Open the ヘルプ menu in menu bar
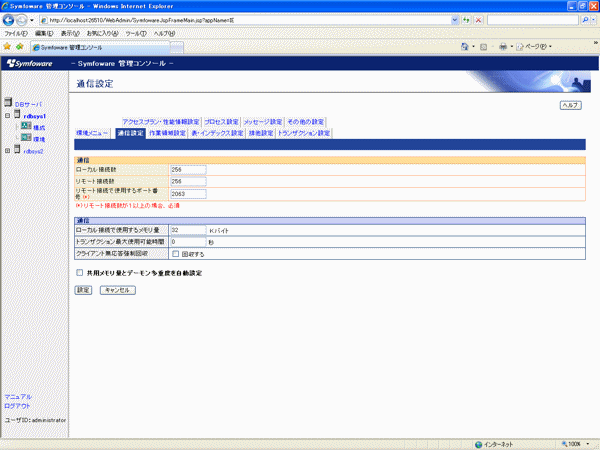Screen dimensions: 600x450 pos(164,33)
